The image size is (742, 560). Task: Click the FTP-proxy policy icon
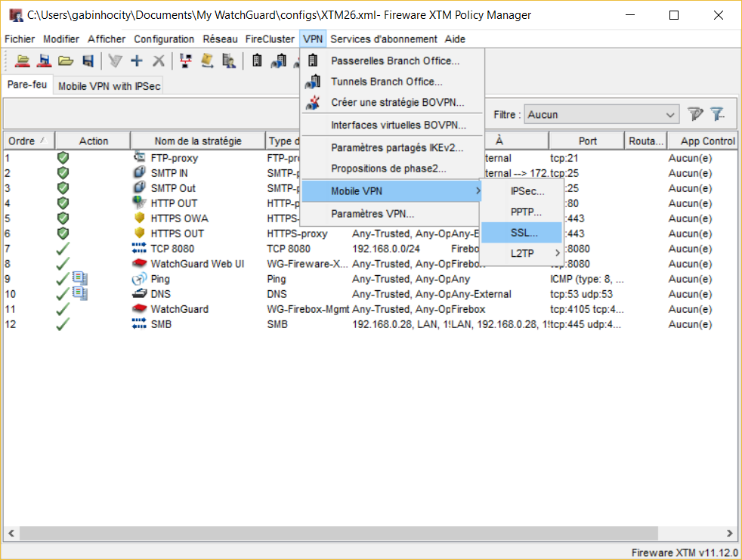coord(139,156)
